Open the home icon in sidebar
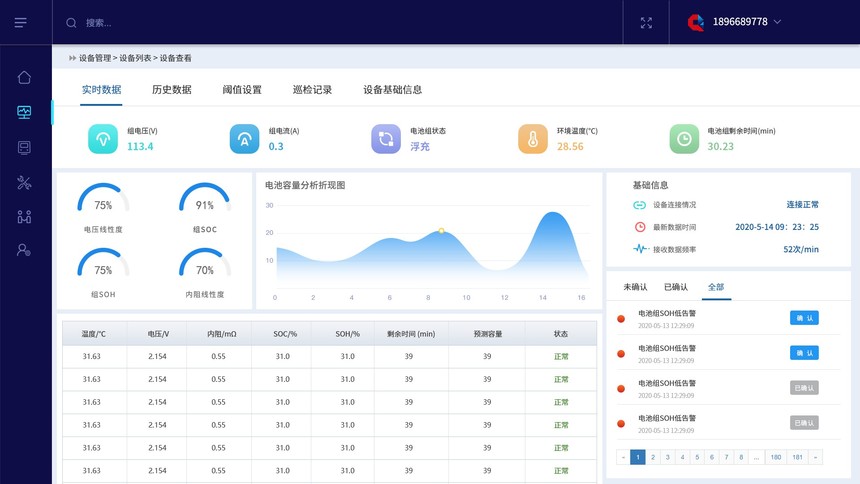 point(24,78)
